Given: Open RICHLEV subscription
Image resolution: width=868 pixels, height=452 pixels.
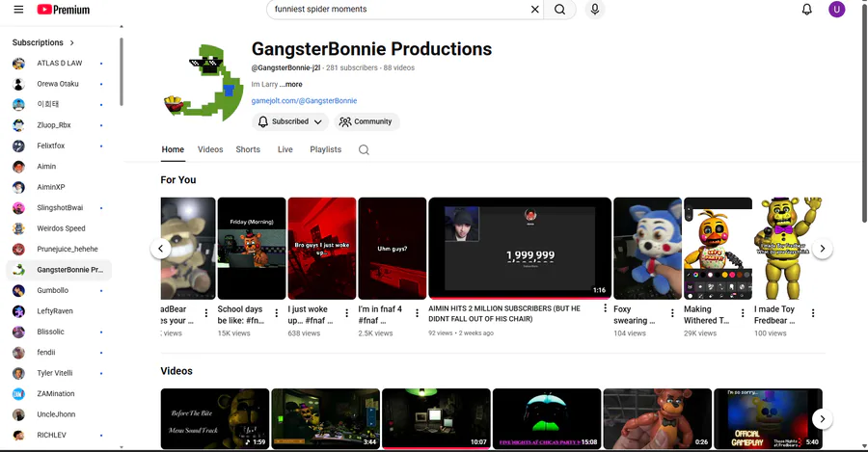Looking at the screenshot, I should (59, 436).
